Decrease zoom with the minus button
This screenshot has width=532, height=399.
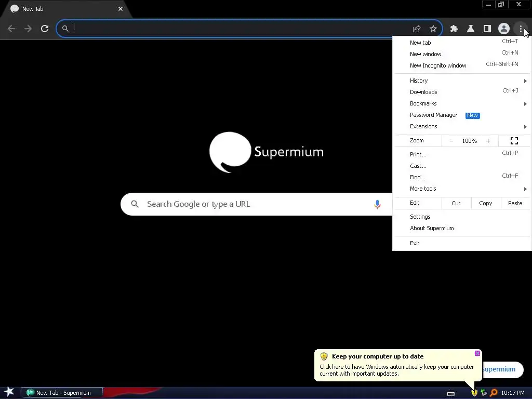pyautogui.click(x=451, y=141)
